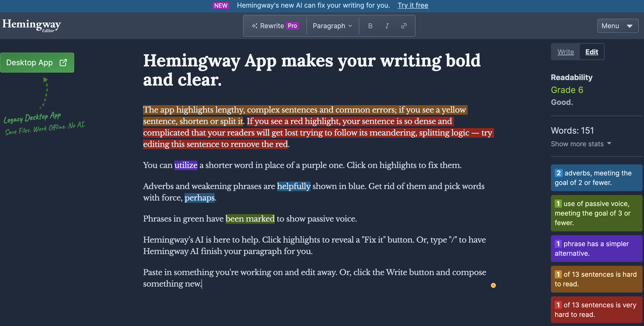
Task: Click the hard to read orange card
Action: (596, 279)
